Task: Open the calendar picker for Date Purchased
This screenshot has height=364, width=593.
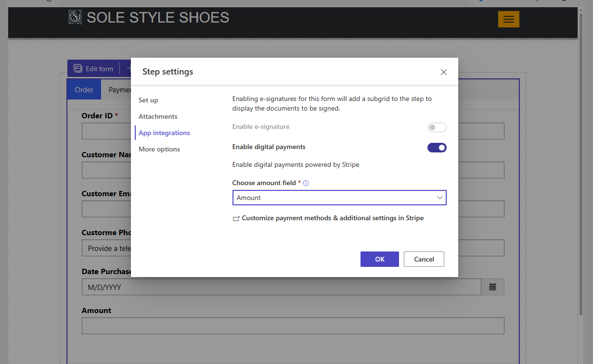Action: [x=492, y=287]
